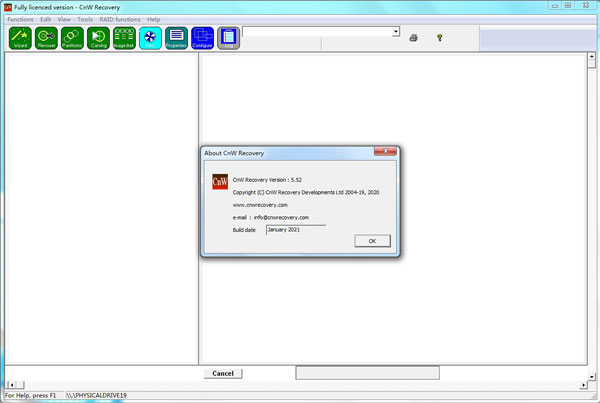
Task: Start the Carving tool
Action: tap(98, 38)
